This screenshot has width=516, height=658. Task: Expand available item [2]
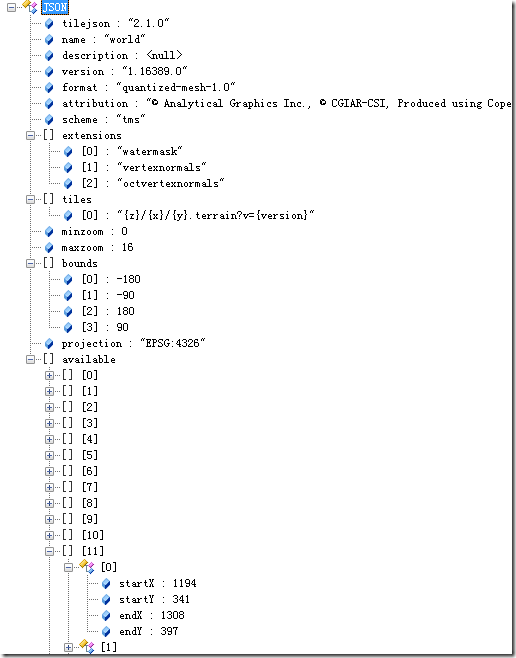(x=50, y=407)
